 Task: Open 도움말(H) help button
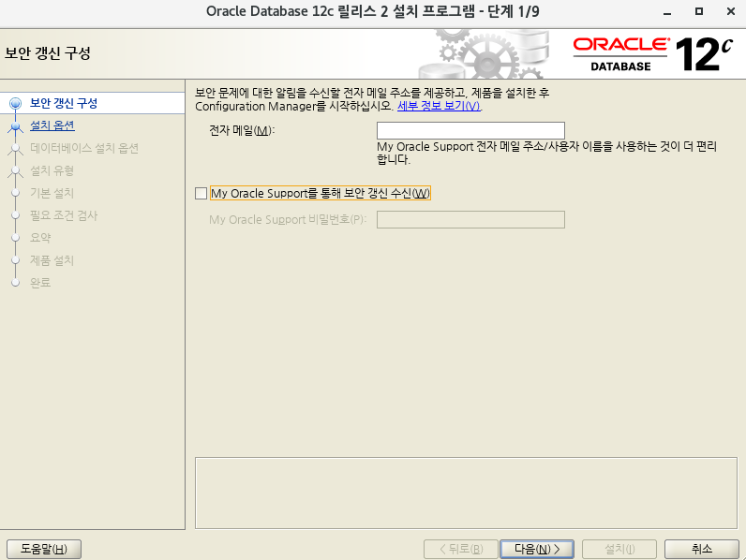(x=44, y=549)
